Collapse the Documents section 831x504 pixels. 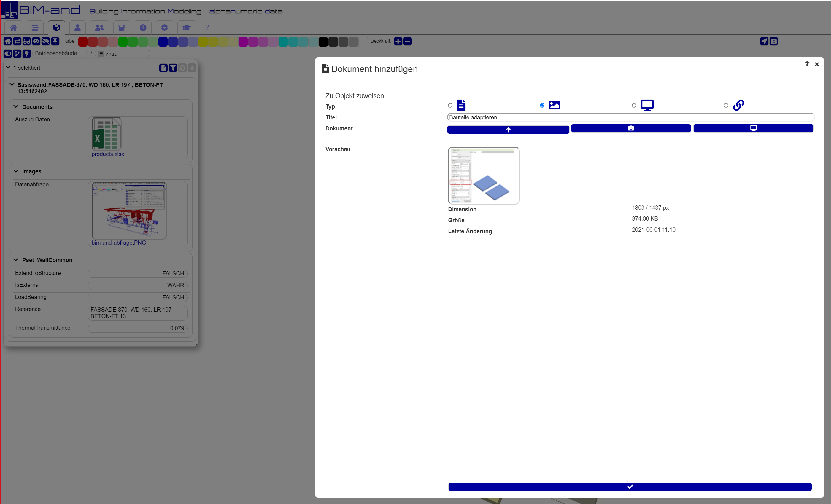click(x=16, y=106)
